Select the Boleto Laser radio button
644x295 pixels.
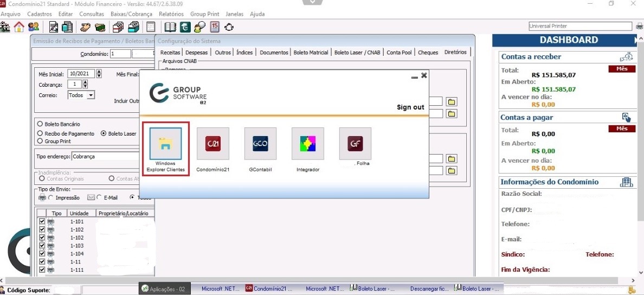tap(104, 133)
